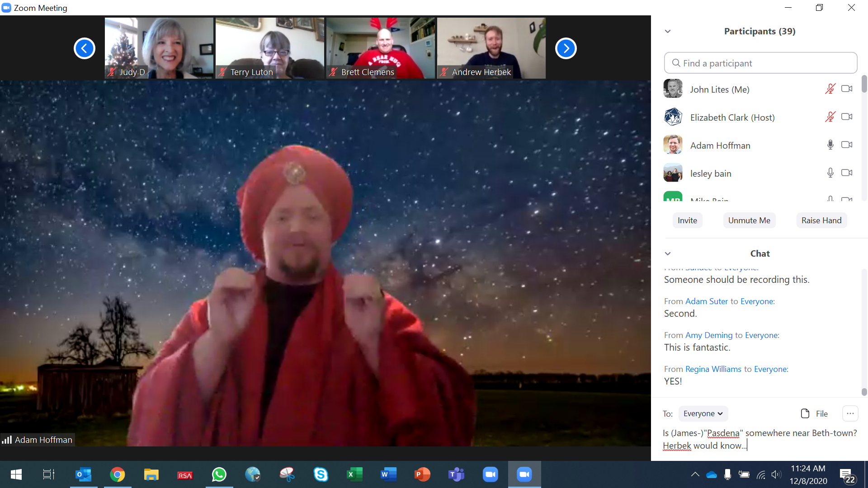Screen dimensions: 868x488
Task: Open the notification center with 22 alerts
Action: [x=848, y=475]
